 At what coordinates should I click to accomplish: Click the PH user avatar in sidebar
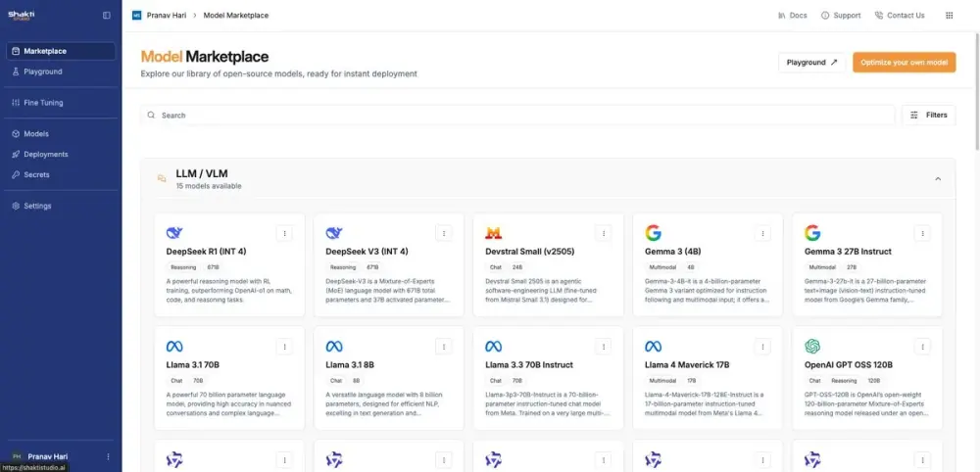pyautogui.click(x=17, y=457)
